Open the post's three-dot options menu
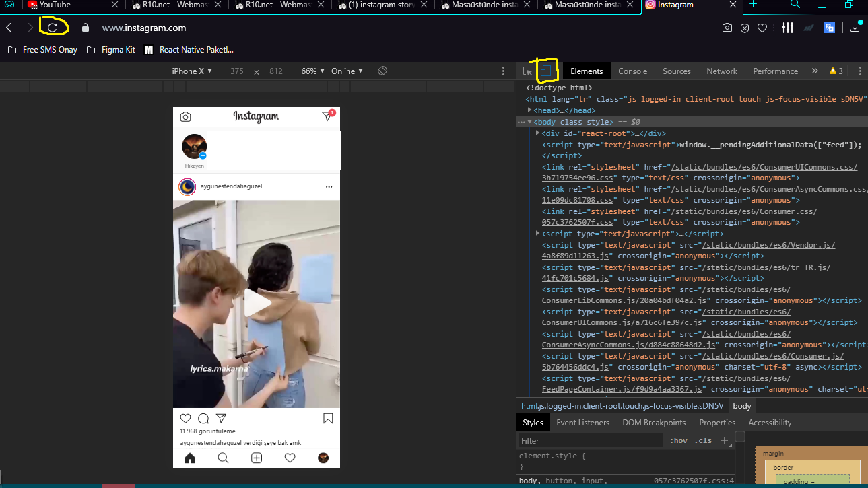The image size is (868, 488). (329, 187)
